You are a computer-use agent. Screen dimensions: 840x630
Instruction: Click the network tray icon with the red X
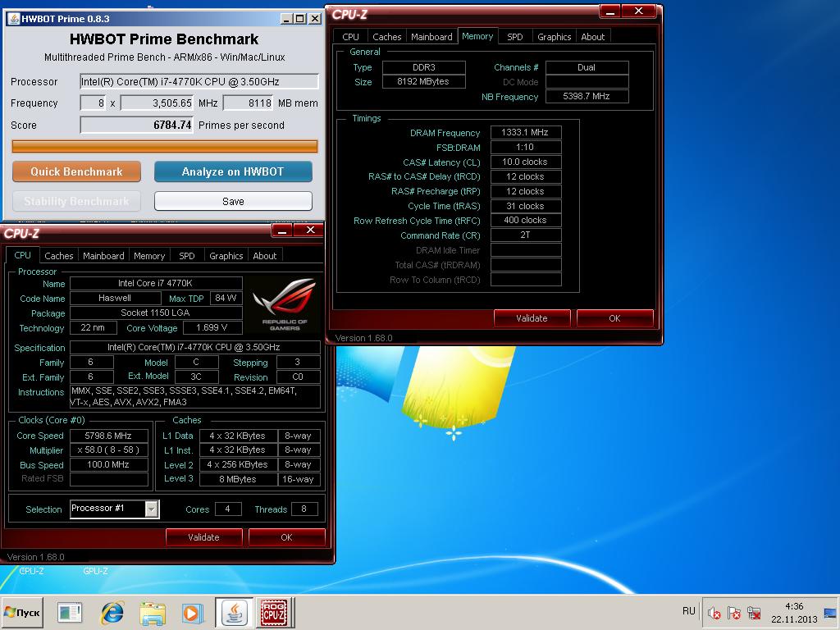755,613
